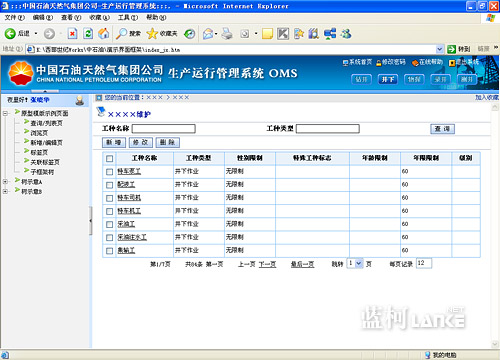
Task: Expand the 例示意B tree node
Action: click(x=5, y=191)
